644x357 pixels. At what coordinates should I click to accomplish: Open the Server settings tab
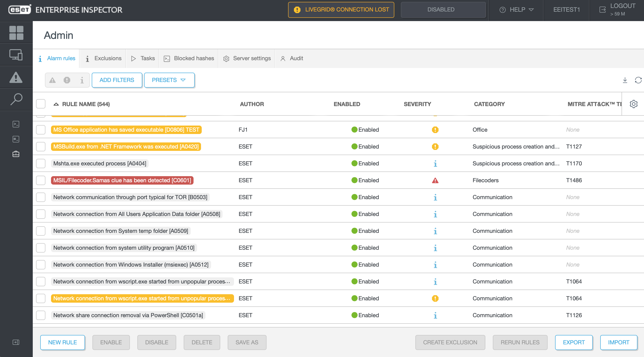(x=247, y=58)
